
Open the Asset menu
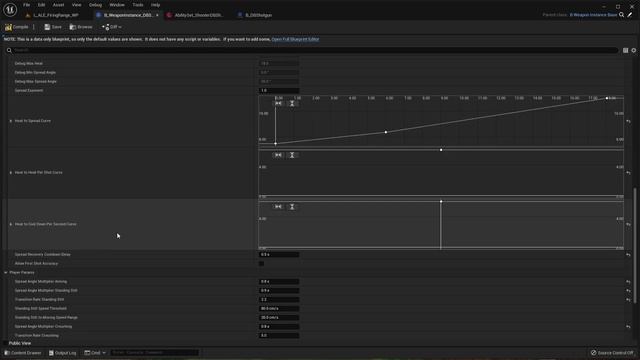[x=58, y=5]
